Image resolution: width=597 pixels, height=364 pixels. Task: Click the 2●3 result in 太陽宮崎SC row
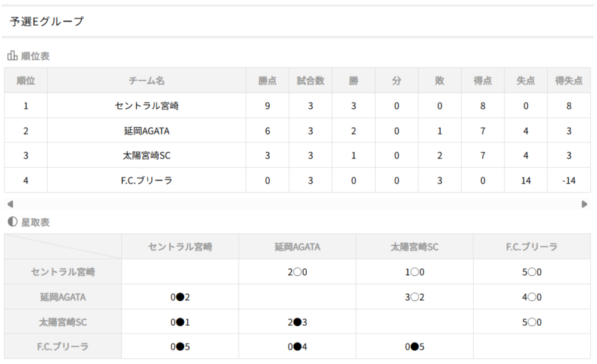(297, 322)
